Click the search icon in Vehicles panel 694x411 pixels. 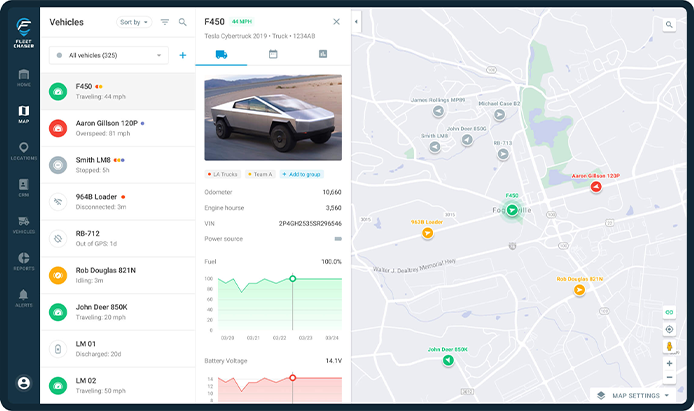(183, 21)
